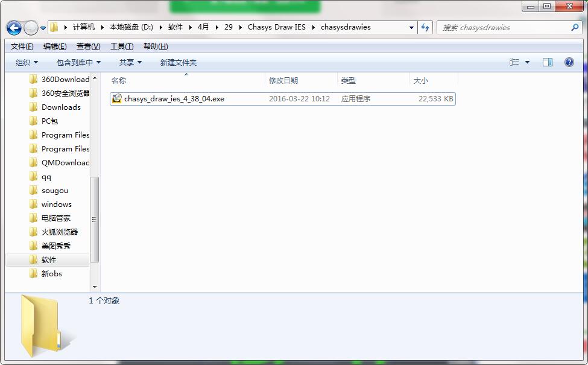Image resolution: width=588 pixels, height=365 pixels.
Task: Expand arrow after Chasys Draw IES breadcrumb
Action: [x=313, y=27]
